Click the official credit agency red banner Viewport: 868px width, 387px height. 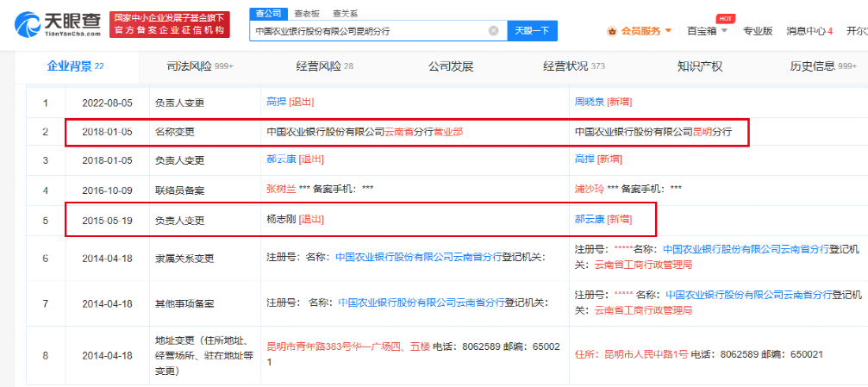(x=170, y=24)
